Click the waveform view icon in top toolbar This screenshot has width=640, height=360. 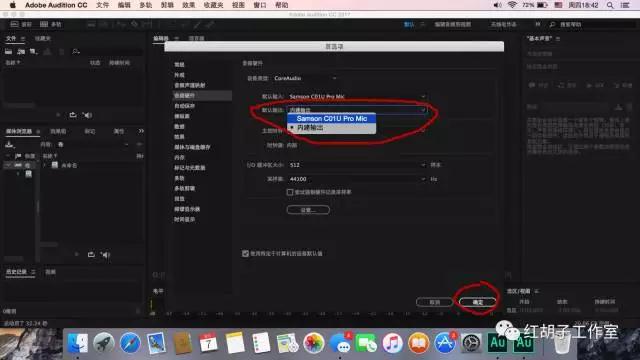(x=14, y=24)
